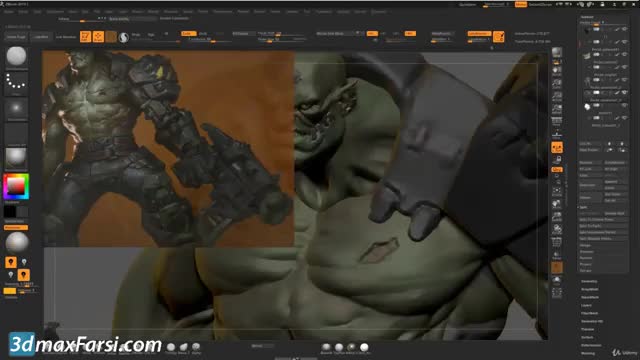This screenshot has height=360, width=640.
Task: Expand the Geometry section
Action: pos(589,281)
